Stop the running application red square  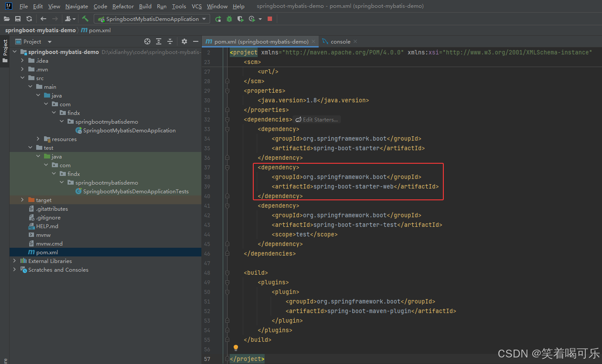pos(270,19)
